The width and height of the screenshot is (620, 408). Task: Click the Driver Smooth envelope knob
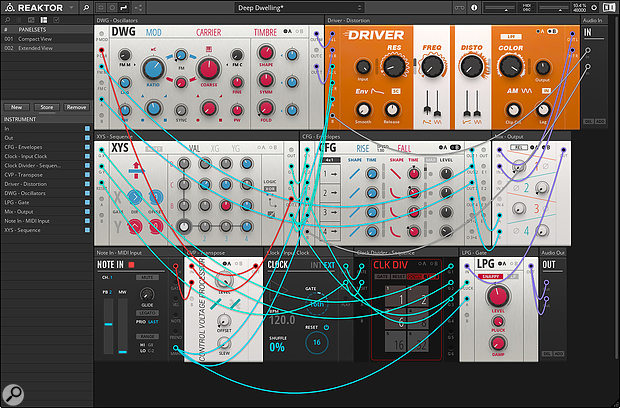363,110
